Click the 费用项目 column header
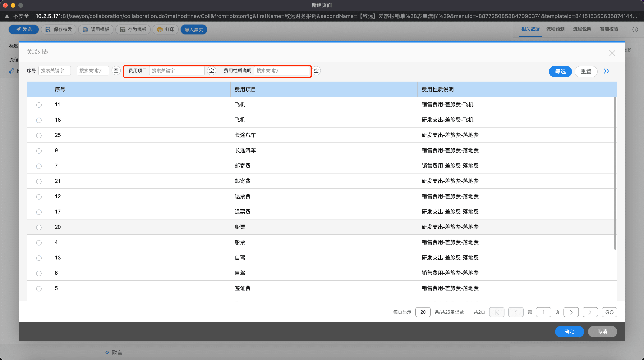Viewport: 644px width, 360px height. (324, 89)
